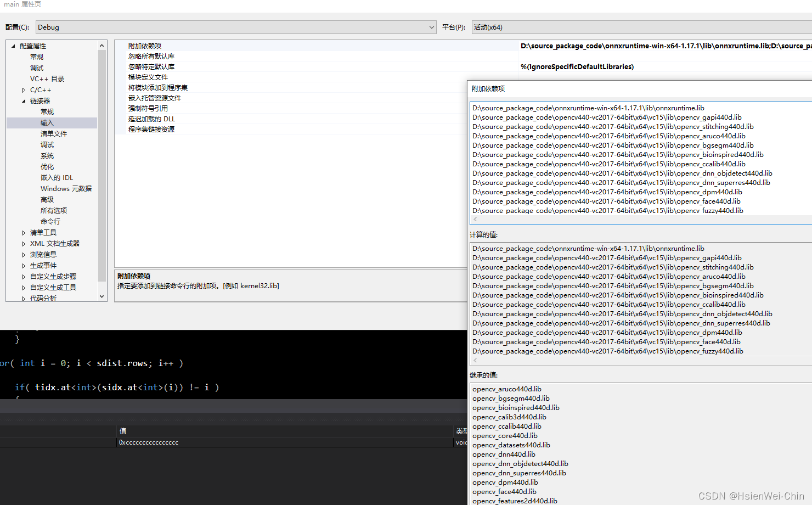Click onnxruntime.lib line under 计算的值
The image size is (812, 505).
point(588,249)
